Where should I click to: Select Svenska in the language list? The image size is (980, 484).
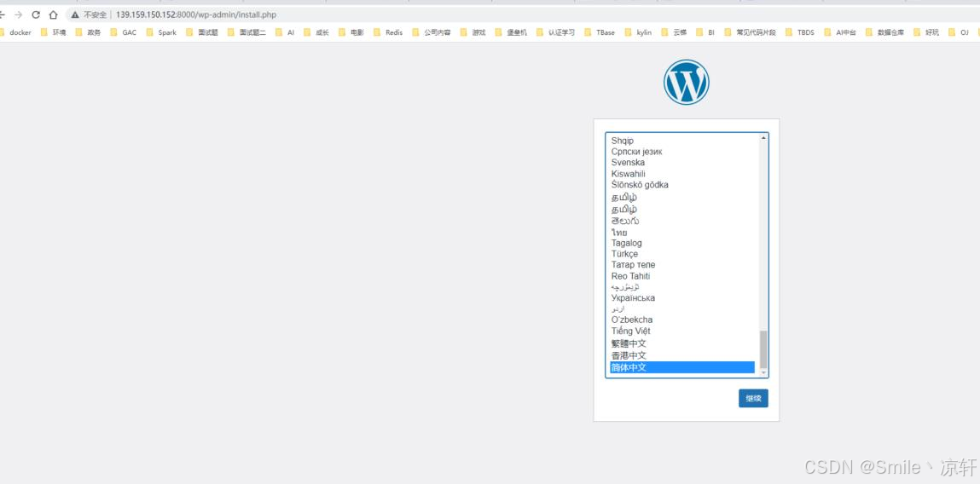682,163
